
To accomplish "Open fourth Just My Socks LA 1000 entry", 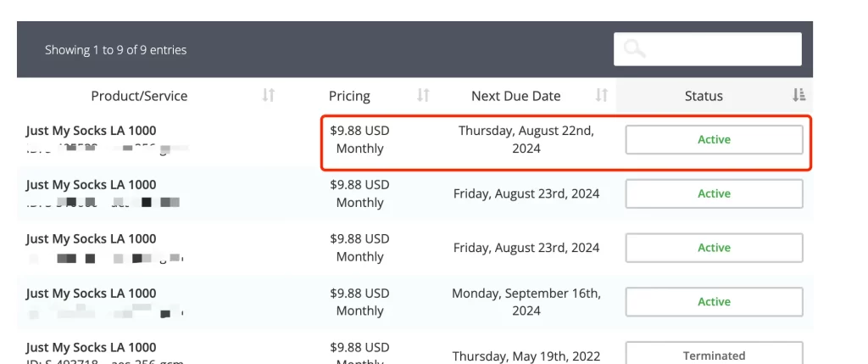I will point(91,293).
